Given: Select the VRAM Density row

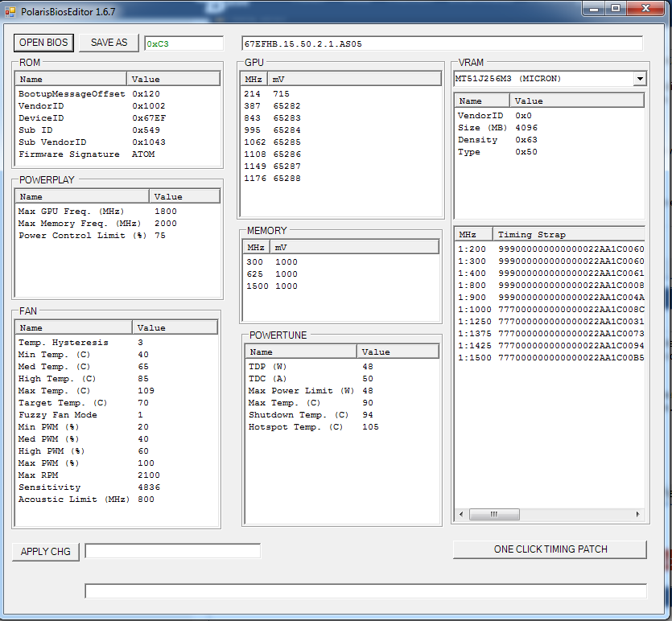Looking at the screenshot, I should [550, 140].
